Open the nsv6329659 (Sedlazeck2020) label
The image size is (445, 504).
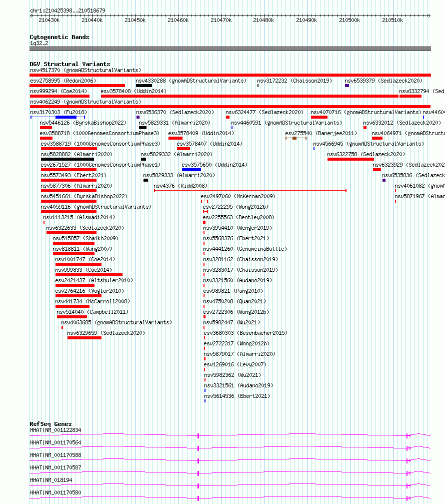click(x=106, y=333)
